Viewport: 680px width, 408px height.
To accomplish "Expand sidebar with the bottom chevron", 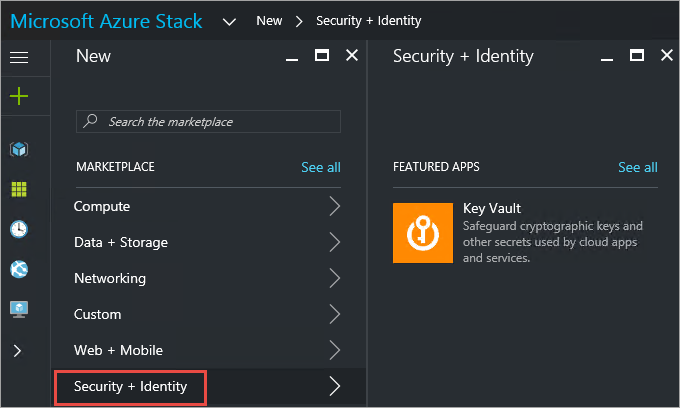I will pos(19,350).
